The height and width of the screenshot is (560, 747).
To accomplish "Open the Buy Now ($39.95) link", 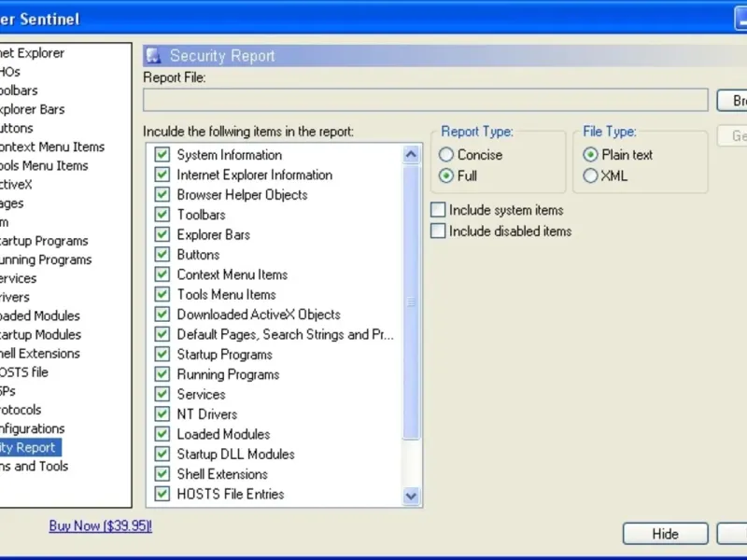I will coord(101,525).
